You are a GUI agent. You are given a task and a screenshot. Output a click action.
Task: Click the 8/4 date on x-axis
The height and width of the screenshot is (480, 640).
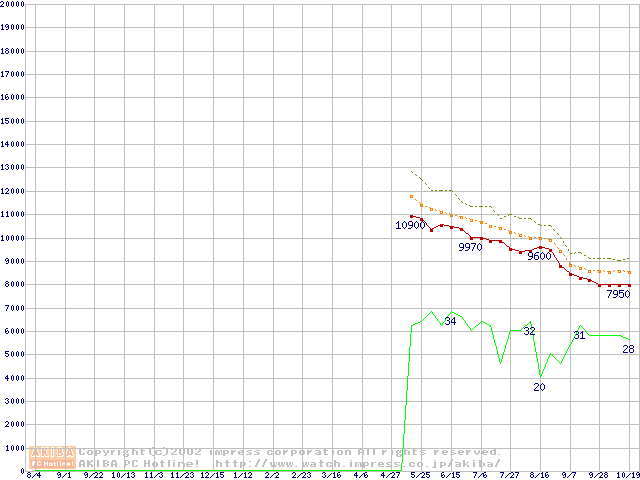(34, 476)
